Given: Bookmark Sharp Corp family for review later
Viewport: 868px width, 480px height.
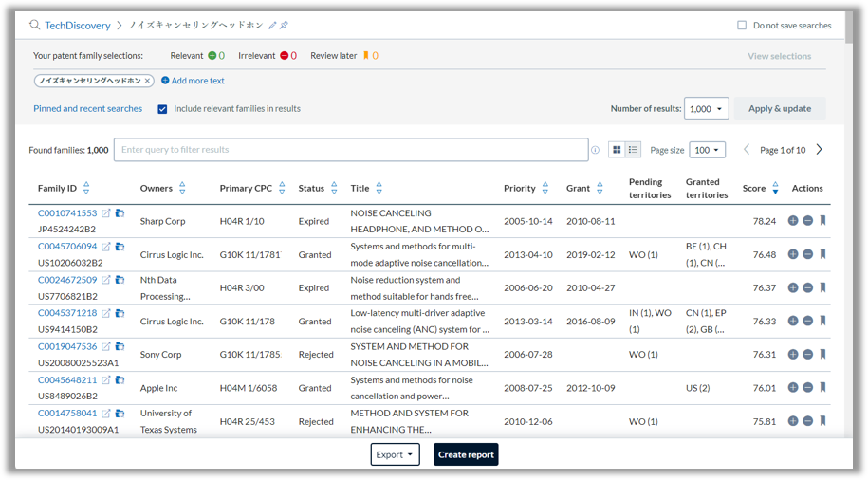Looking at the screenshot, I should click(822, 221).
